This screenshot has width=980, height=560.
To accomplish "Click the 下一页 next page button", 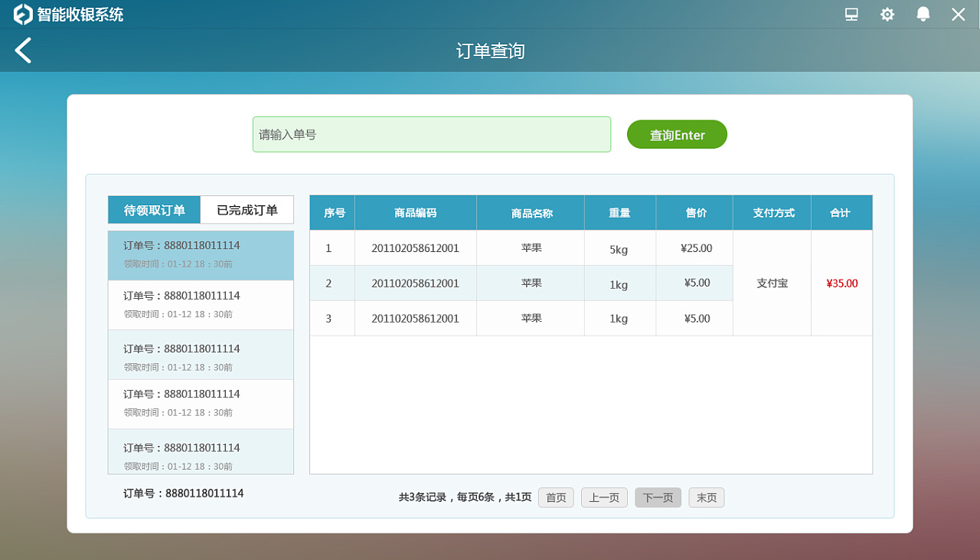I will point(657,497).
